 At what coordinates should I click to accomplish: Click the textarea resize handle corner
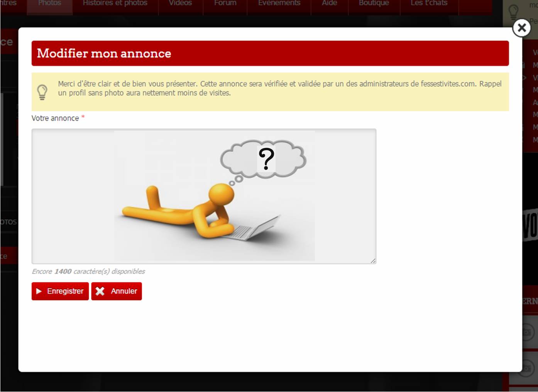pos(373,261)
